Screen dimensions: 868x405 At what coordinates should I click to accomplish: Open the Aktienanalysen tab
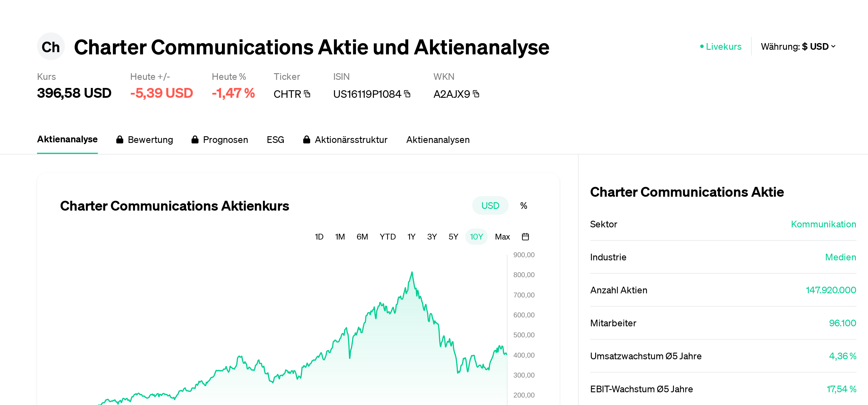438,139
